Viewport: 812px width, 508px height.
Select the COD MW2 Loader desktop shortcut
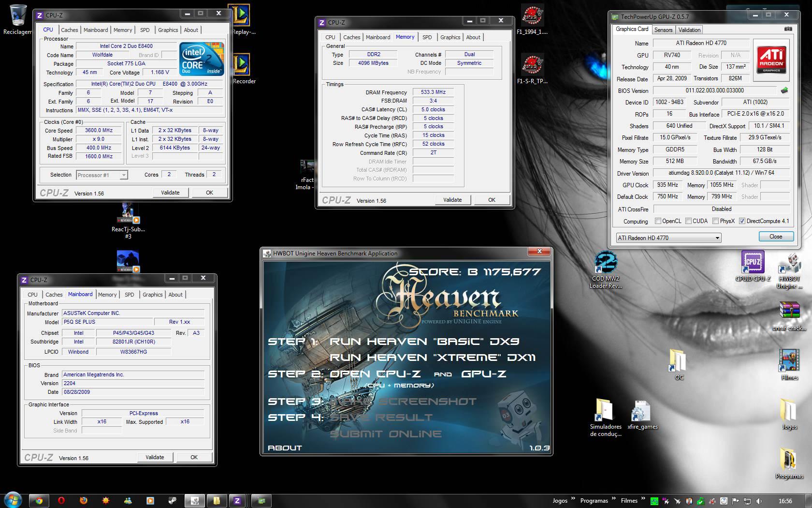pyautogui.click(x=606, y=270)
